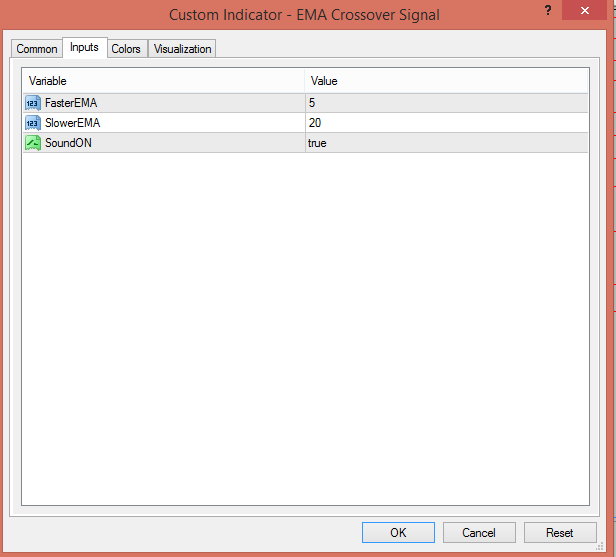The height and width of the screenshot is (557, 616).
Task: Select the SoundON variable name
Action: click(x=68, y=143)
